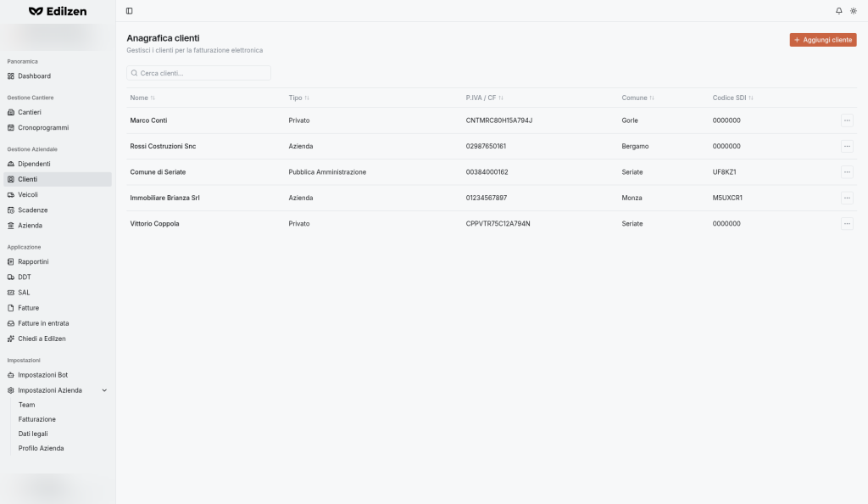Image resolution: width=868 pixels, height=504 pixels.
Task: Open the Cantieri section
Action: [x=58, y=112]
